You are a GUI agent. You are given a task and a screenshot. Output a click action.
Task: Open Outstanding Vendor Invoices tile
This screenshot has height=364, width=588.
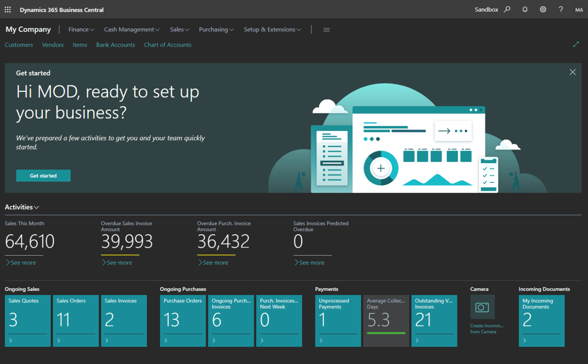(x=434, y=321)
